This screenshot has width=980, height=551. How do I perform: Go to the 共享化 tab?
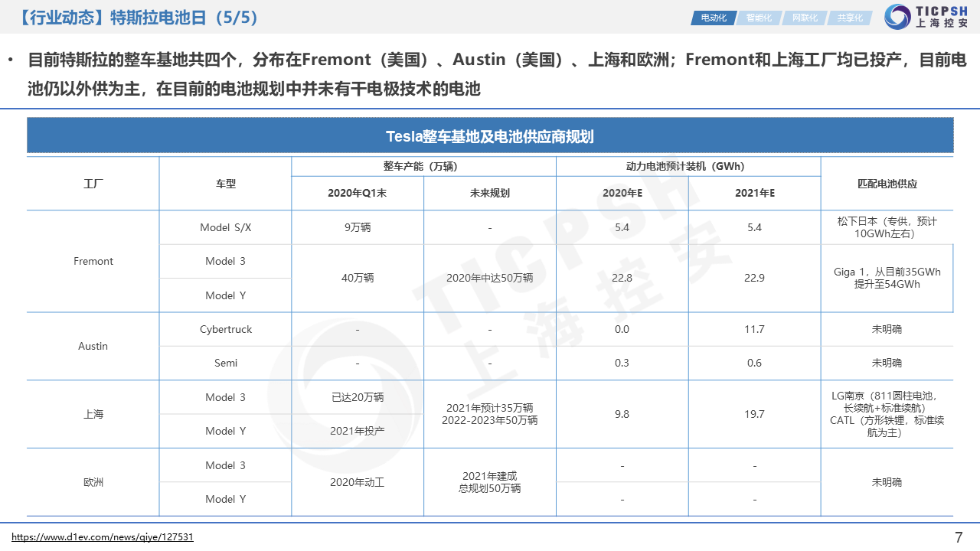tap(849, 18)
